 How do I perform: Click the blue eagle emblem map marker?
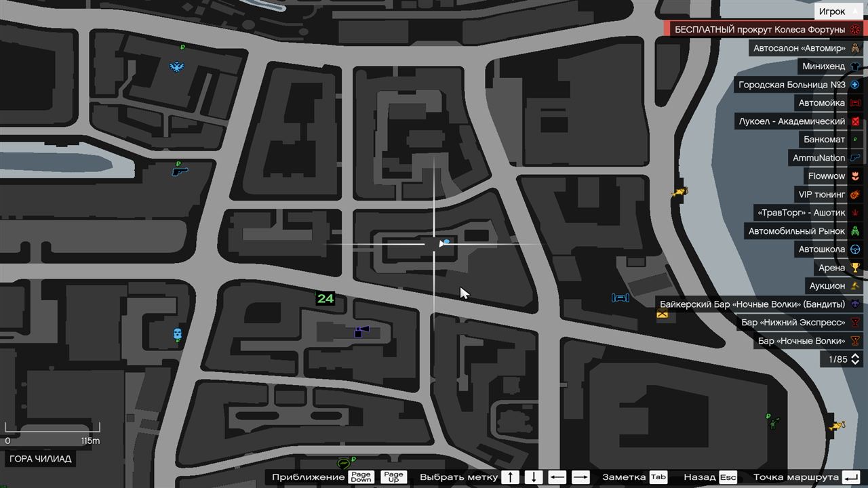coord(178,67)
